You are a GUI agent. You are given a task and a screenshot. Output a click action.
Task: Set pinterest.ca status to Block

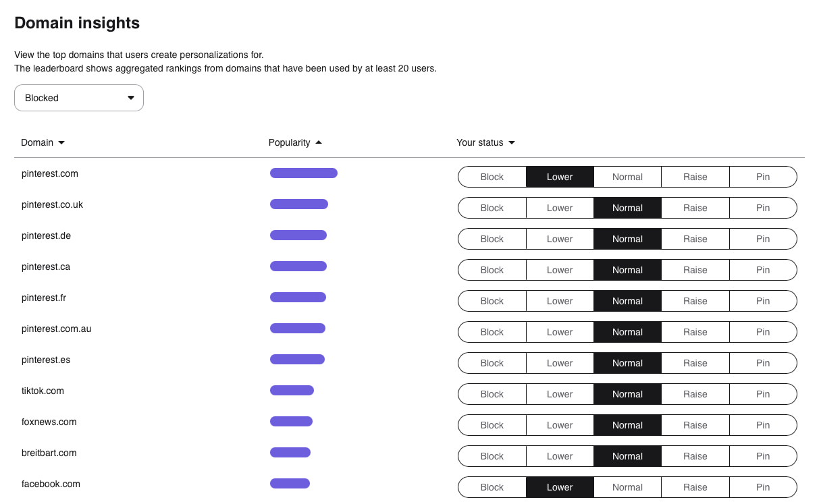(492, 269)
